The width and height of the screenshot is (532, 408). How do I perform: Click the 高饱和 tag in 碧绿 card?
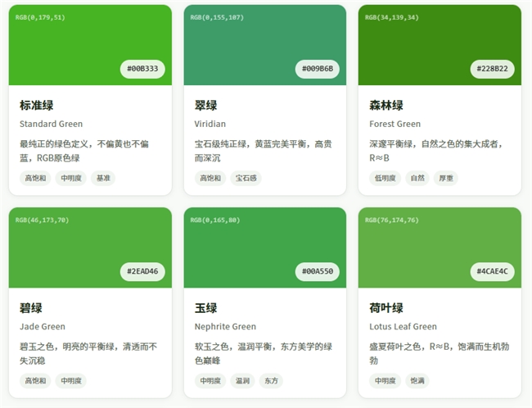35,381
